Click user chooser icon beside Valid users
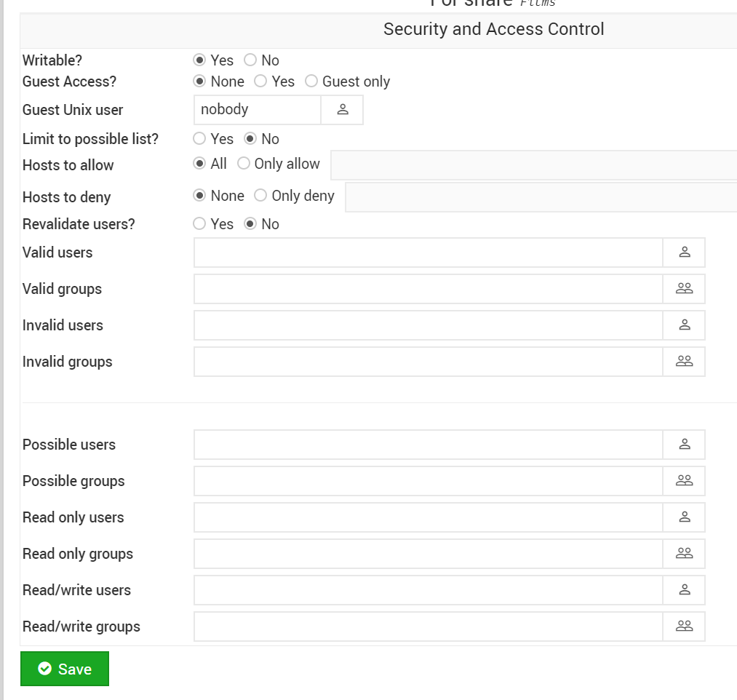Screen dimensions: 737x700 [684, 252]
